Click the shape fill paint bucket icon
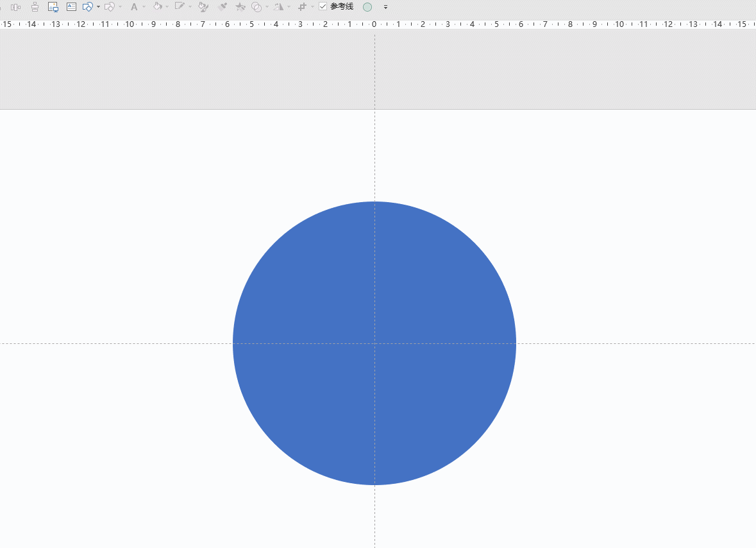This screenshot has width=756, height=548. 157,6
